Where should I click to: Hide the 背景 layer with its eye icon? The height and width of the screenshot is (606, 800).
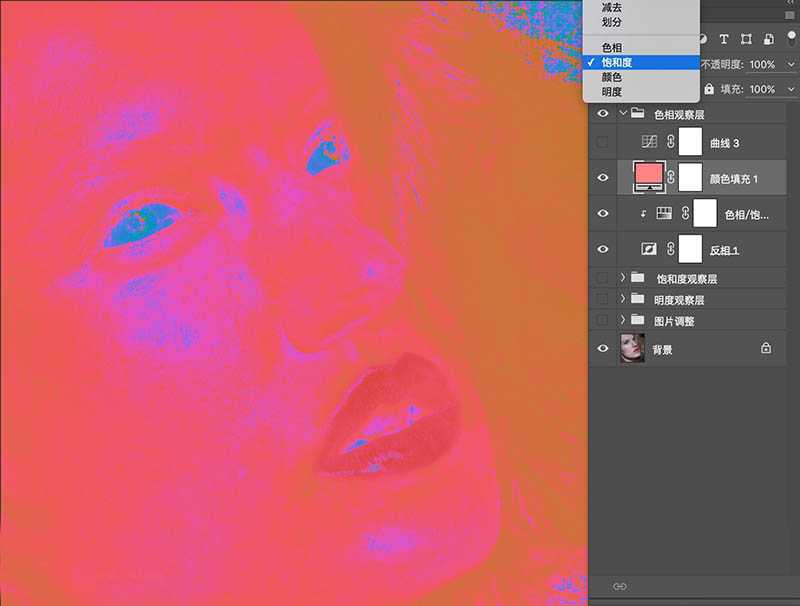[x=602, y=349]
